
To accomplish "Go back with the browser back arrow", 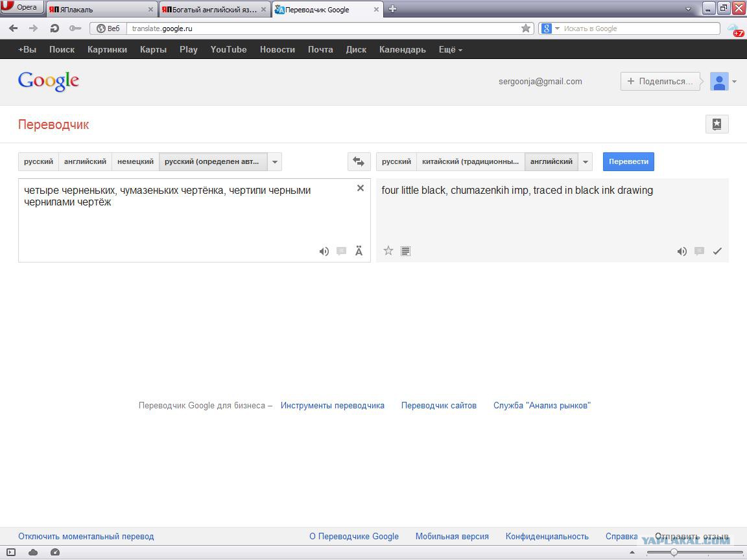I will (14, 29).
